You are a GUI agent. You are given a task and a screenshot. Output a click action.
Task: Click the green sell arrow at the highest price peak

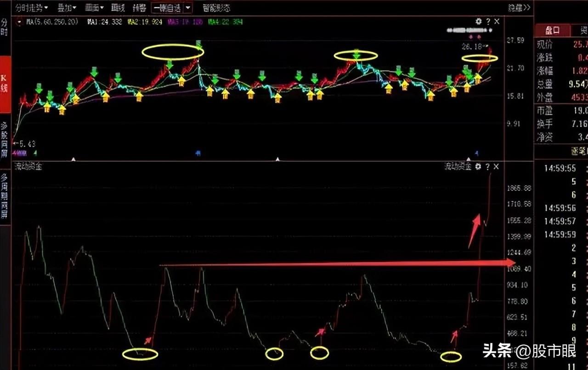point(198,44)
